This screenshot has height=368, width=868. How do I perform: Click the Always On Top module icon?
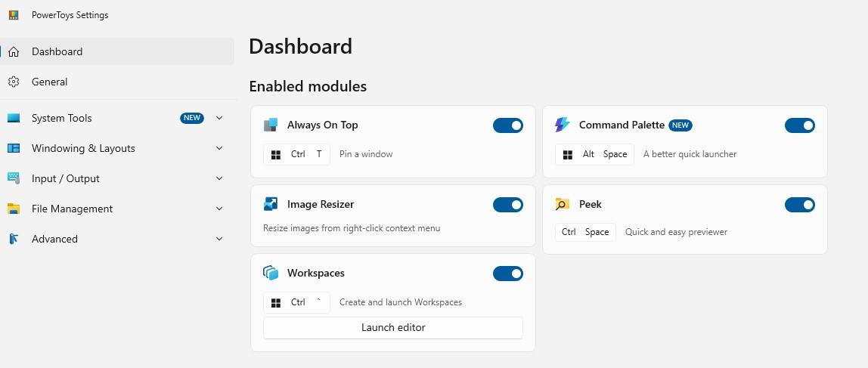click(x=270, y=125)
